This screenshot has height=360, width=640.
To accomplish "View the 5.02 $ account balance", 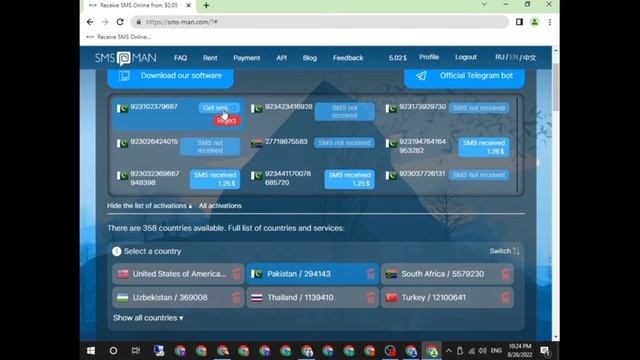I will pyautogui.click(x=398, y=58).
